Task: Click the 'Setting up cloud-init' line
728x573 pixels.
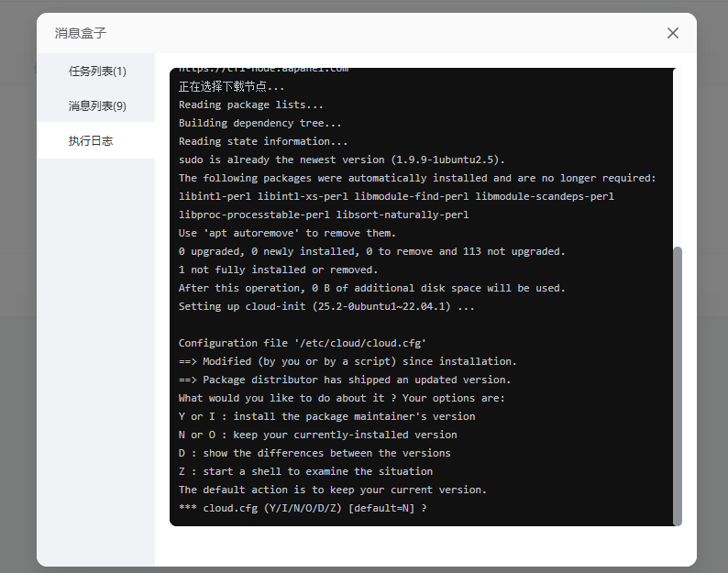Action: pos(326,306)
